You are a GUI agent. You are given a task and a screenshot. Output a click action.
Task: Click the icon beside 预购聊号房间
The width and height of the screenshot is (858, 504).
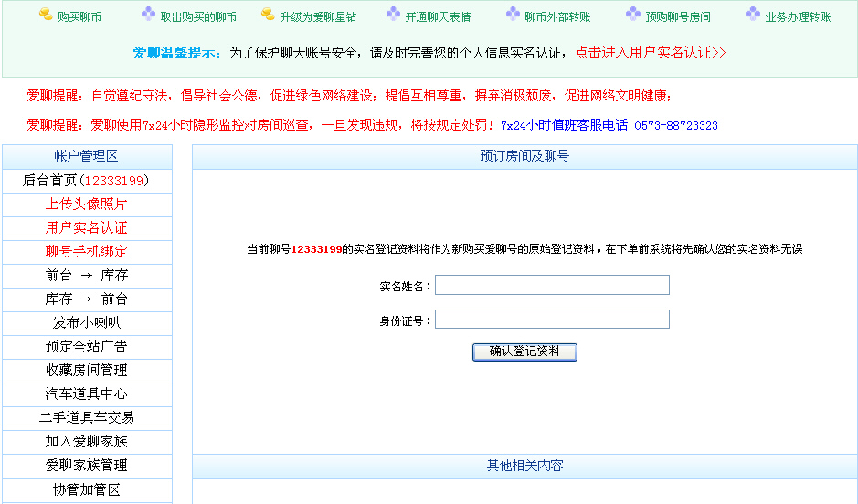(633, 15)
